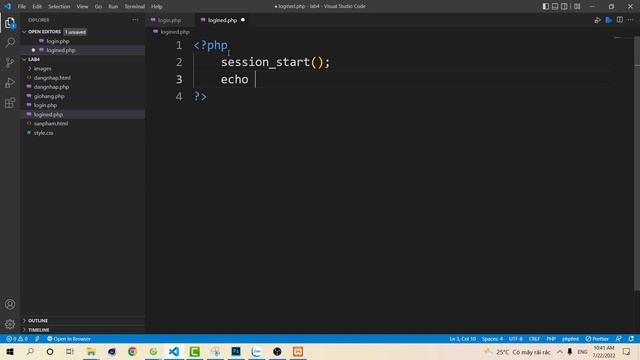Click the editor vertical scrollbar
The image size is (640, 360).
[636, 163]
